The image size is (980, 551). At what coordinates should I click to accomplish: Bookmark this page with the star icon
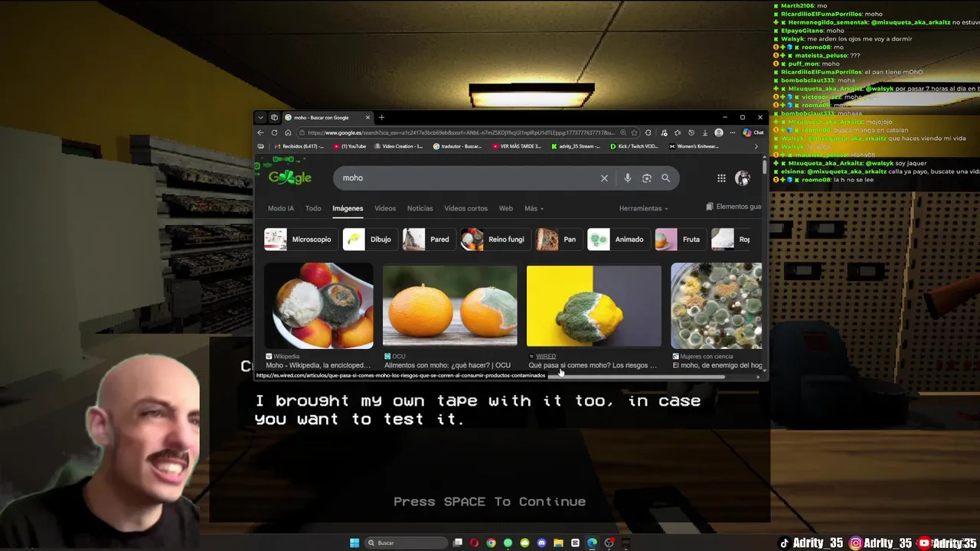coord(634,132)
